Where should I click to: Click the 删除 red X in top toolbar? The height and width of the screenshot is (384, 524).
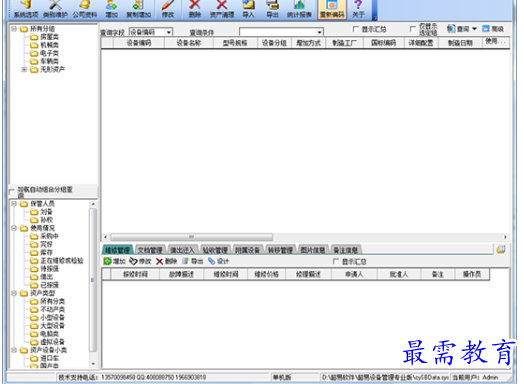click(195, 9)
